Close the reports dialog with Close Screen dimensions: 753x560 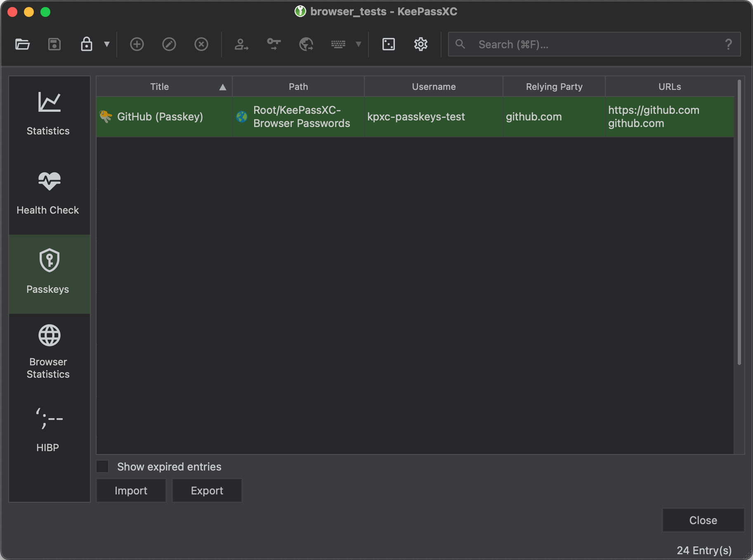[703, 520]
